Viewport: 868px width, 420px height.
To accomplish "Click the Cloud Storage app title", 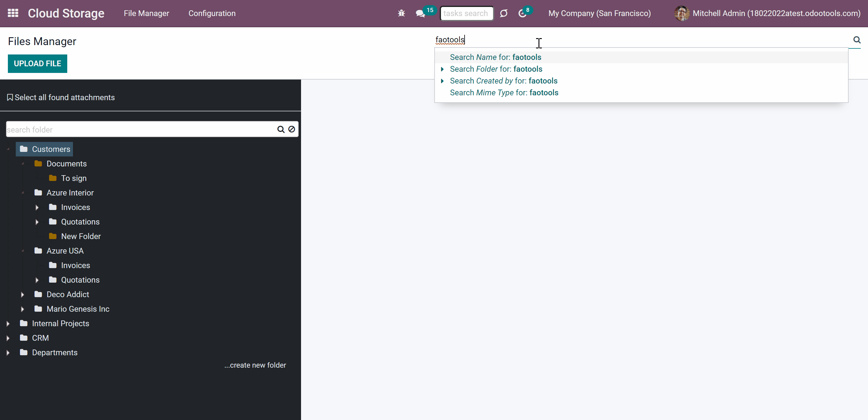I will (66, 13).
